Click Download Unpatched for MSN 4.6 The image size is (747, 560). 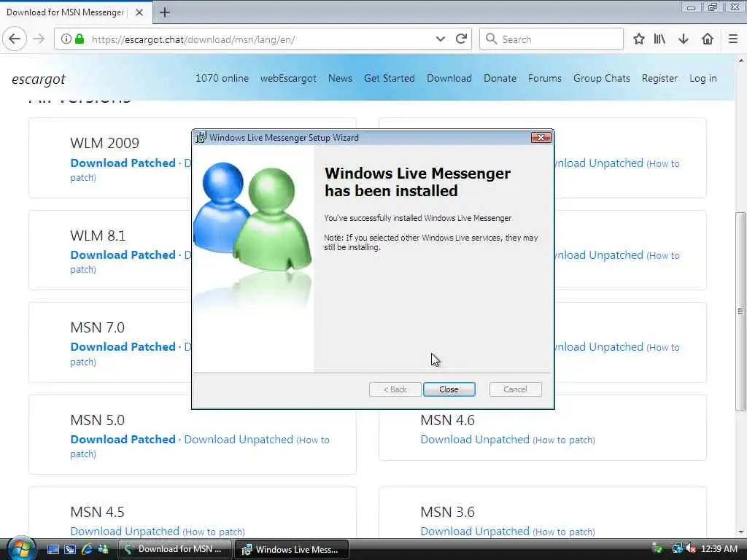(475, 440)
